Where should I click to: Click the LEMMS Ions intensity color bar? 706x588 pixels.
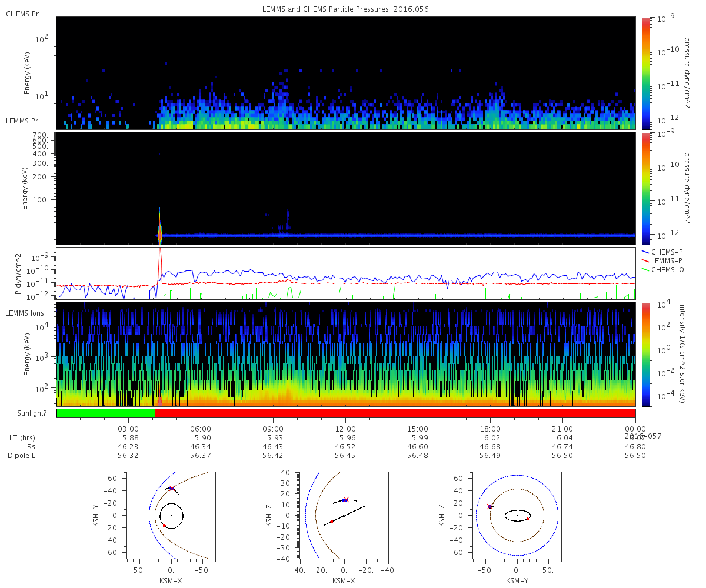(645, 355)
